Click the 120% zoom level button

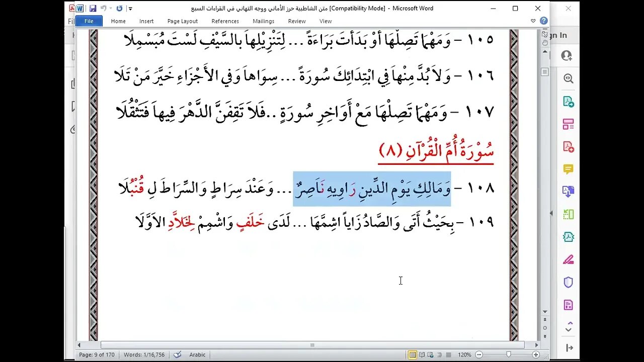(x=465, y=354)
